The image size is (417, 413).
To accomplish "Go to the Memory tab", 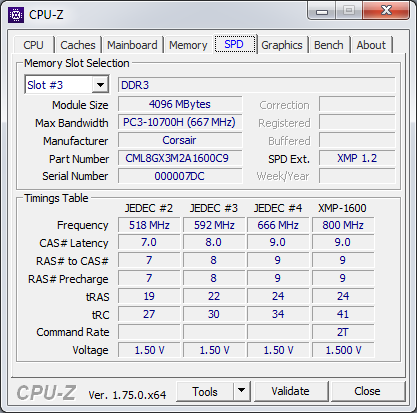I will 188,45.
